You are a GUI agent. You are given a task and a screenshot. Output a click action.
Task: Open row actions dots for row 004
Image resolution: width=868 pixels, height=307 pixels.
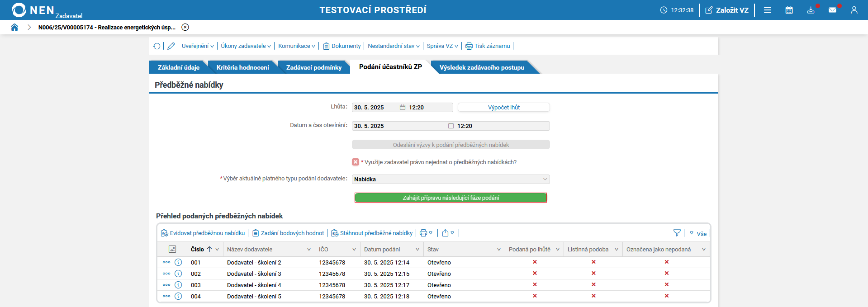[x=166, y=296]
